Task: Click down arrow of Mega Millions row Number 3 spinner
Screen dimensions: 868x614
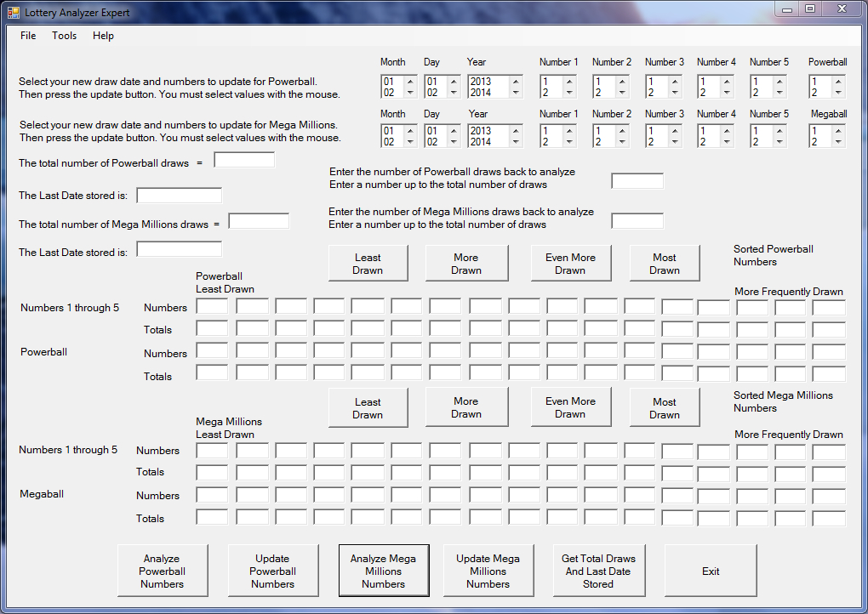Action: [x=675, y=142]
